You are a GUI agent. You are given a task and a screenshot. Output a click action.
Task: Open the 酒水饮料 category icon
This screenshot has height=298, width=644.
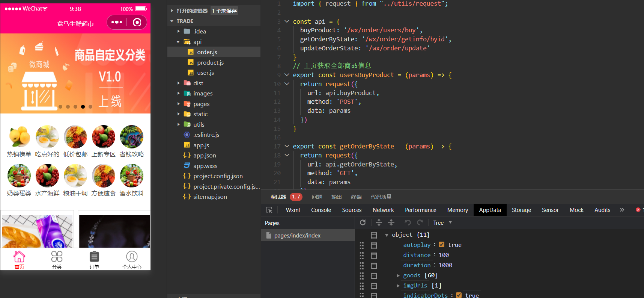pos(132,176)
